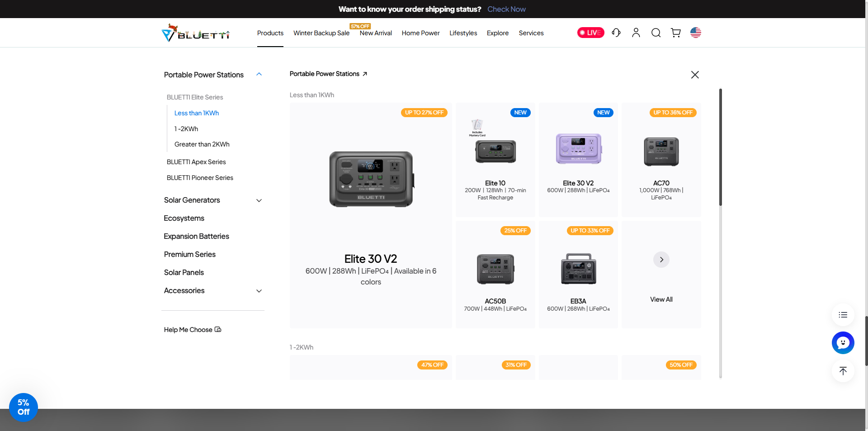The width and height of the screenshot is (868, 431).
Task: Click the Check Now shipping link
Action: (x=506, y=9)
